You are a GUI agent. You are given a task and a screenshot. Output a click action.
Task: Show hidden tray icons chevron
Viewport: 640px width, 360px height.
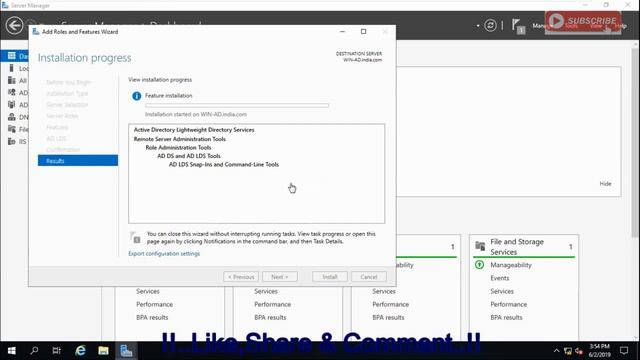click(556, 351)
